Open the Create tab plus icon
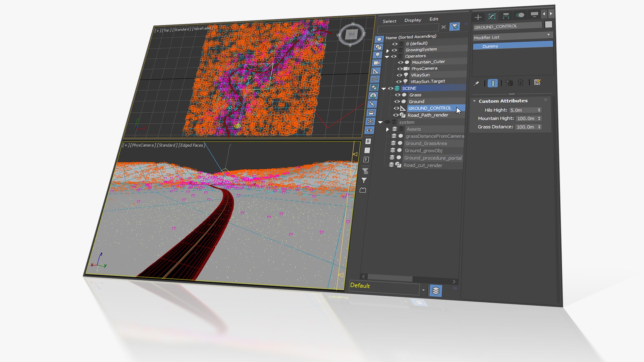Screen dimensions: 644x362 click(x=478, y=17)
